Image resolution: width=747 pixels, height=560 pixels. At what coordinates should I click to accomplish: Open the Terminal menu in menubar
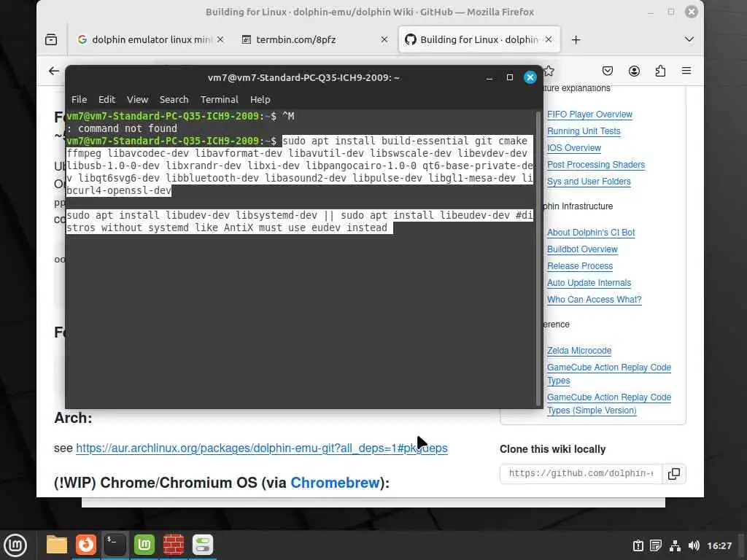219,99
